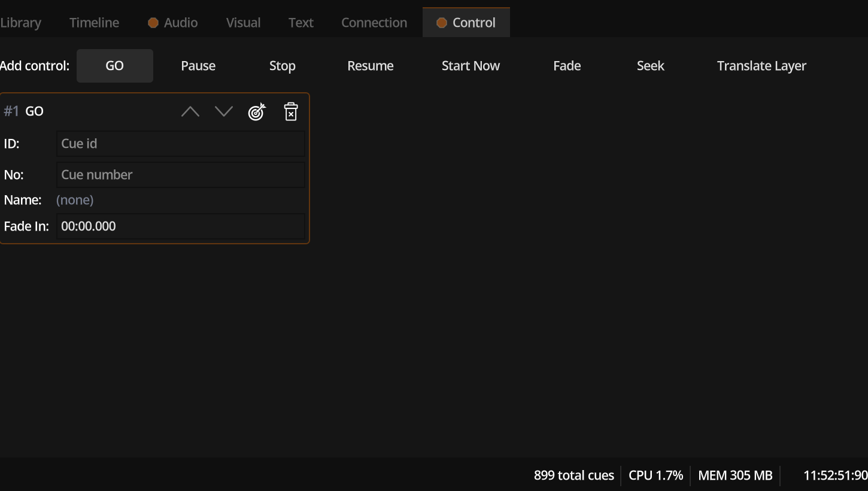Focus the Cue number input field
This screenshot has height=491, width=868.
coord(181,175)
